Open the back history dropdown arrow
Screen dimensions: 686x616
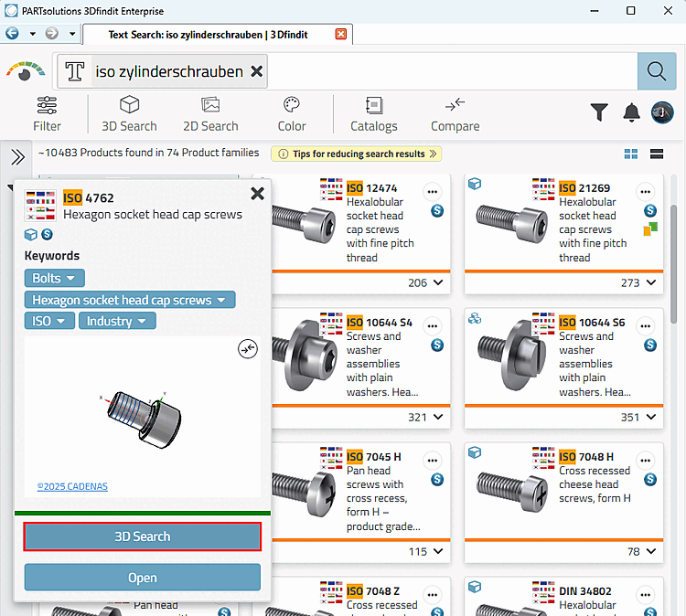point(33,34)
